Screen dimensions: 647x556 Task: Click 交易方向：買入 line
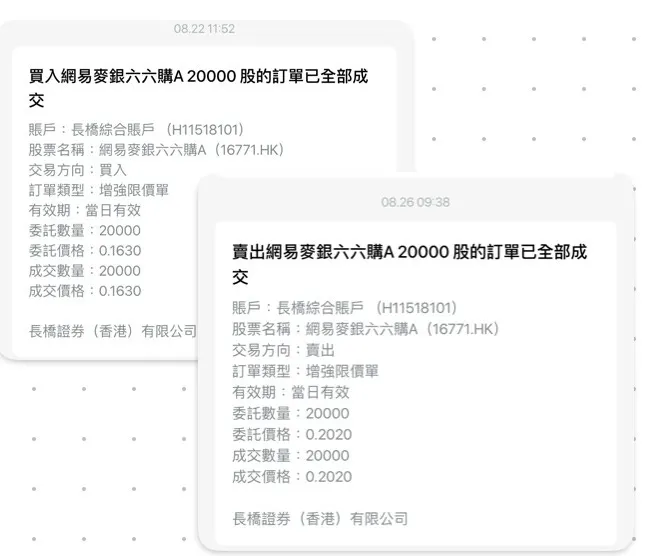(x=78, y=170)
